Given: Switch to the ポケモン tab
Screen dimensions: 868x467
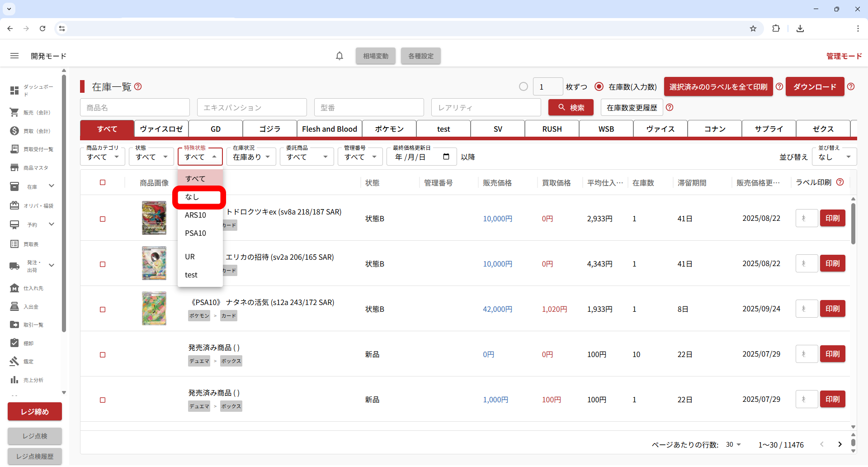Looking at the screenshot, I should click(389, 129).
